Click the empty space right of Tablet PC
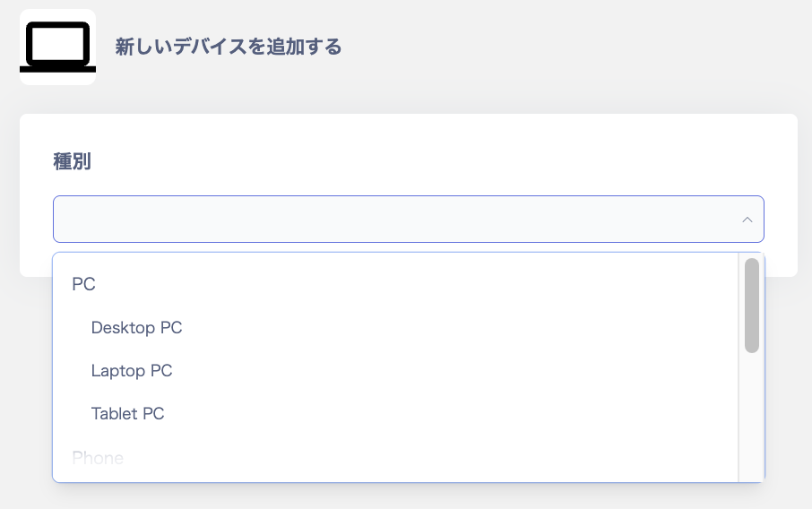The height and width of the screenshot is (509, 812). [448, 414]
